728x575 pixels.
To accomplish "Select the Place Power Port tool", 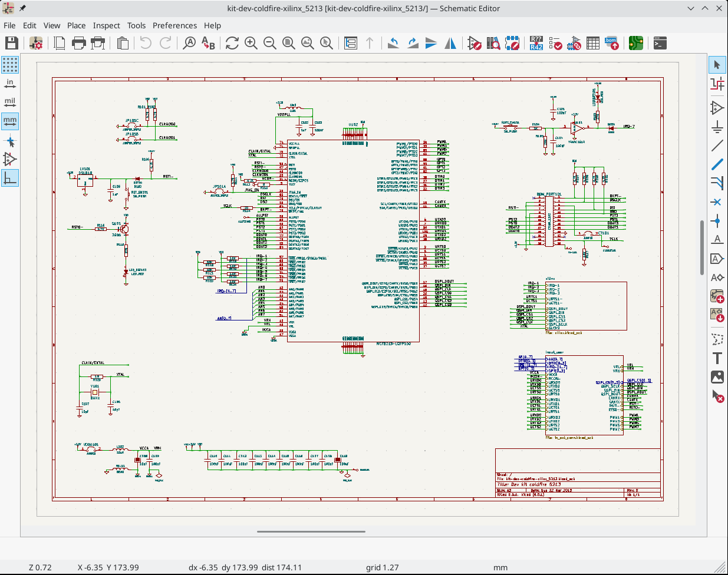I will [717, 126].
